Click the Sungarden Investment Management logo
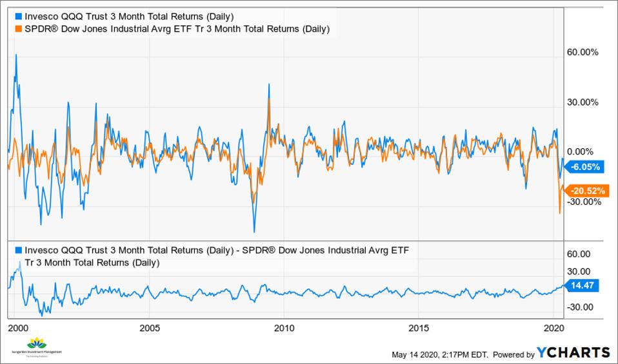The width and height of the screenshot is (618, 364). [x=37, y=347]
